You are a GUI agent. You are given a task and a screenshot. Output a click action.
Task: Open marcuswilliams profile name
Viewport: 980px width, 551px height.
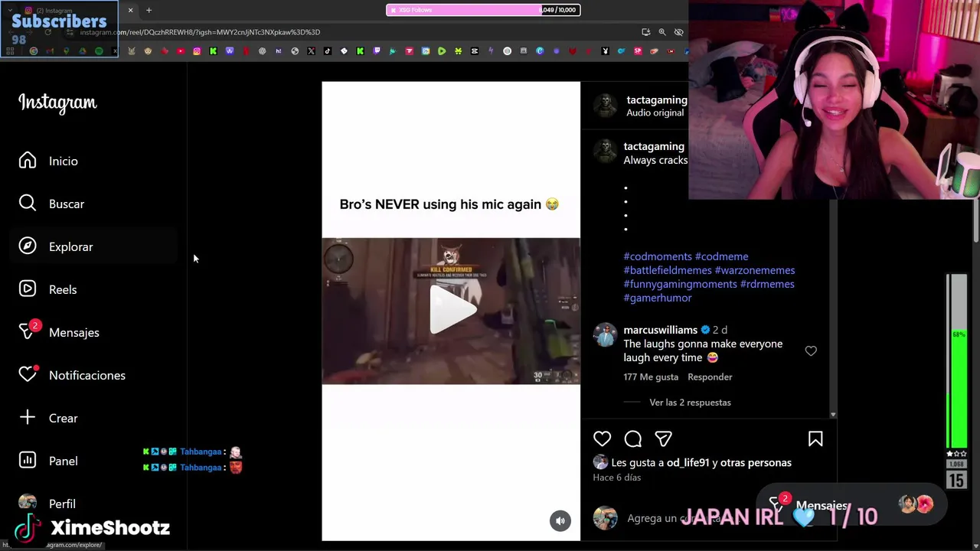click(661, 330)
